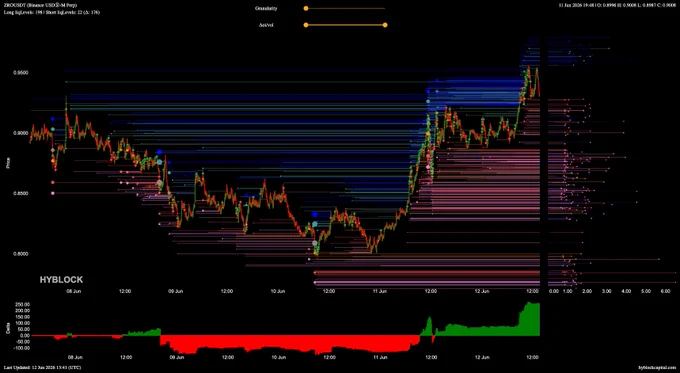Click the left handle of the Δoi/vol slider
Image resolution: width=680 pixels, height=373 pixels.
(x=306, y=25)
